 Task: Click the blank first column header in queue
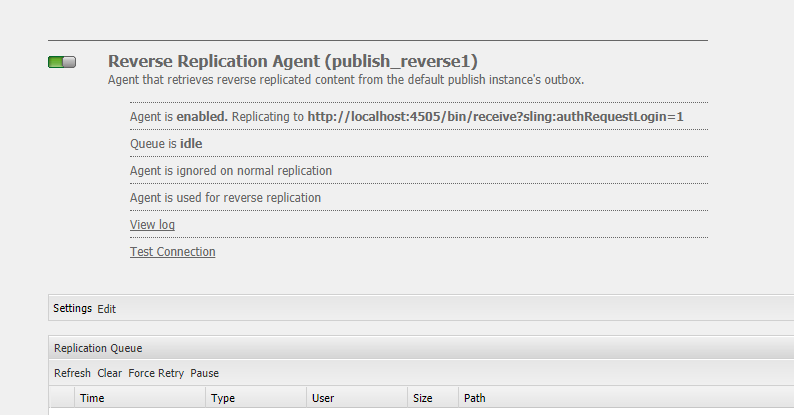point(62,398)
